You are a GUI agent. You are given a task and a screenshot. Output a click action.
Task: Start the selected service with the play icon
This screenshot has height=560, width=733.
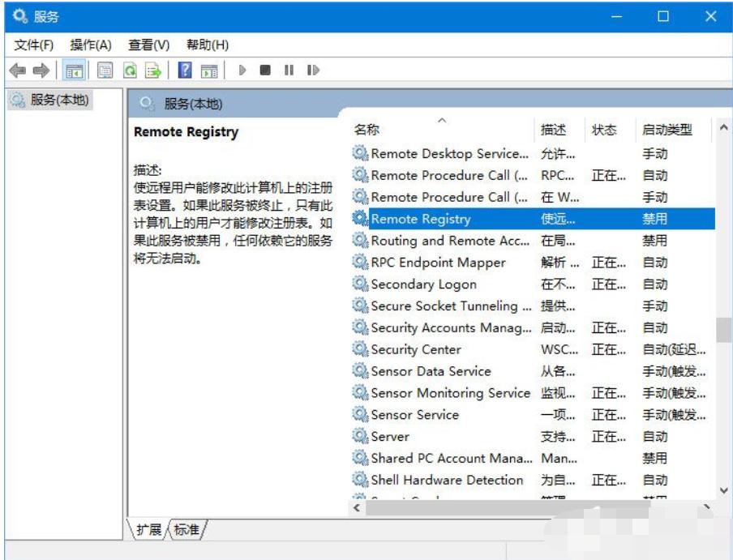point(242,70)
